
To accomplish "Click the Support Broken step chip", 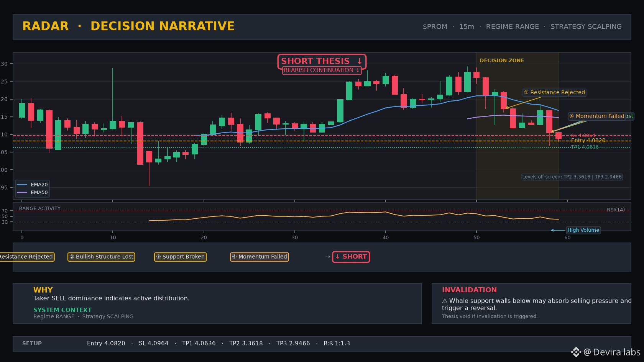I will pos(180,257).
